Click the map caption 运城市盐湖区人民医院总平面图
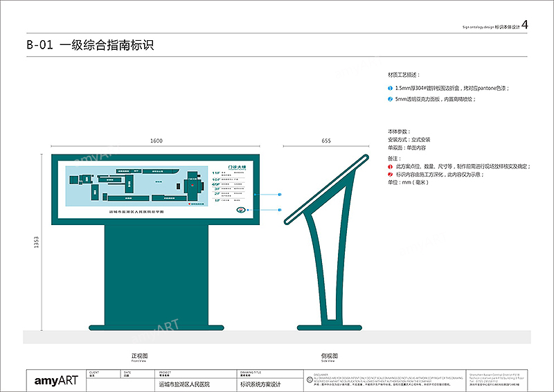 136,212
